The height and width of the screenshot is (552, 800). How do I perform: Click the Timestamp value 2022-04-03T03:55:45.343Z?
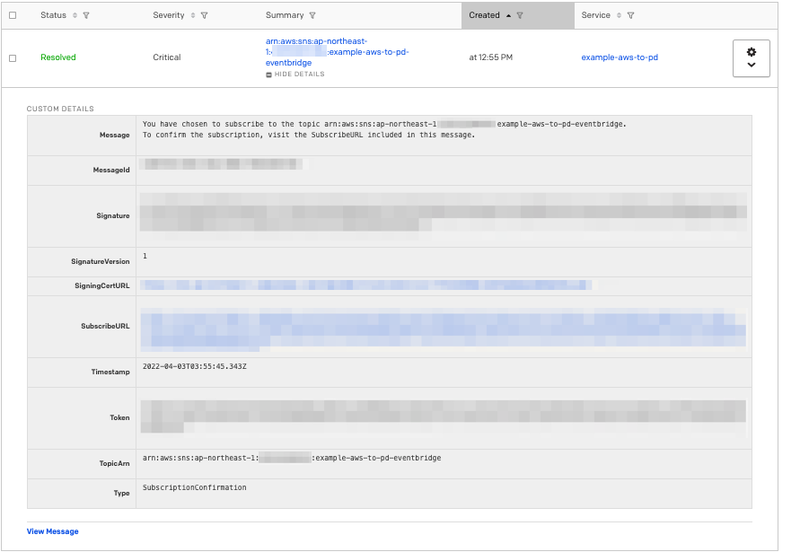tap(194, 366)
